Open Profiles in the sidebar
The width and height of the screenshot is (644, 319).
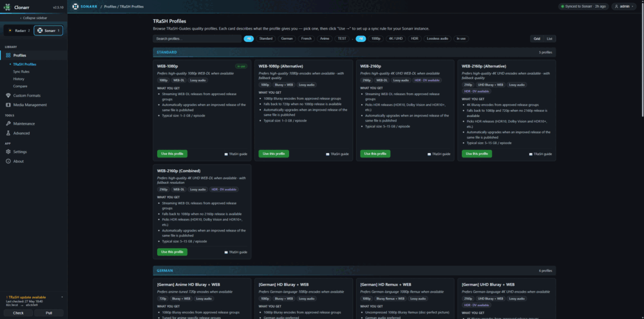click(33, 55)
